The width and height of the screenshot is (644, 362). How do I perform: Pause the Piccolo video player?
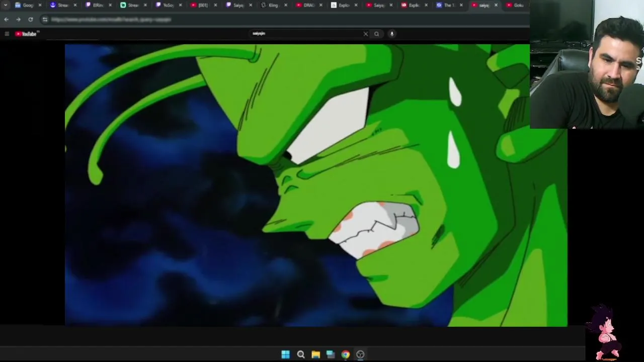pyautogui.click(x=316, y=185)
